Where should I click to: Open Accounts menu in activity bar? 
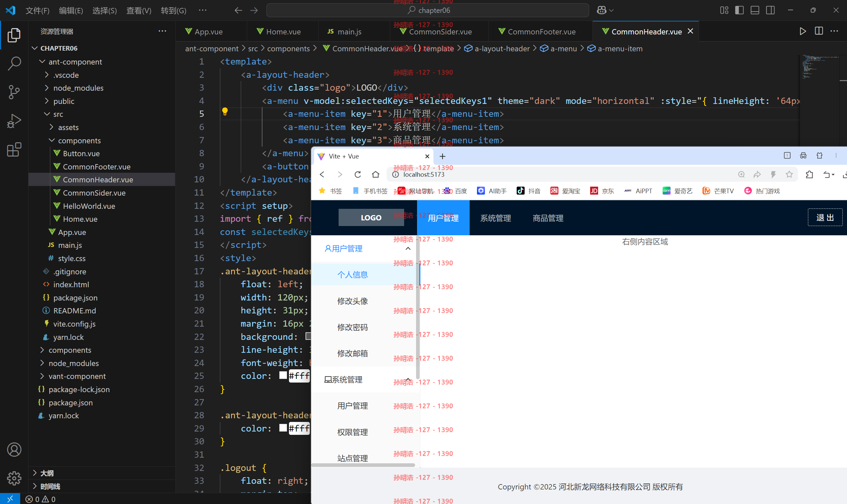[x=14, y=450]
